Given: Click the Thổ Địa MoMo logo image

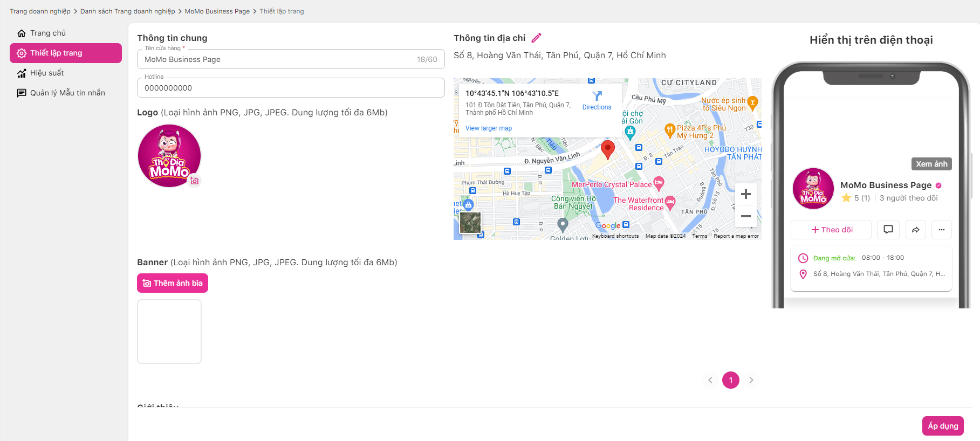Looking at the screenshot, I should pos(169,156).
